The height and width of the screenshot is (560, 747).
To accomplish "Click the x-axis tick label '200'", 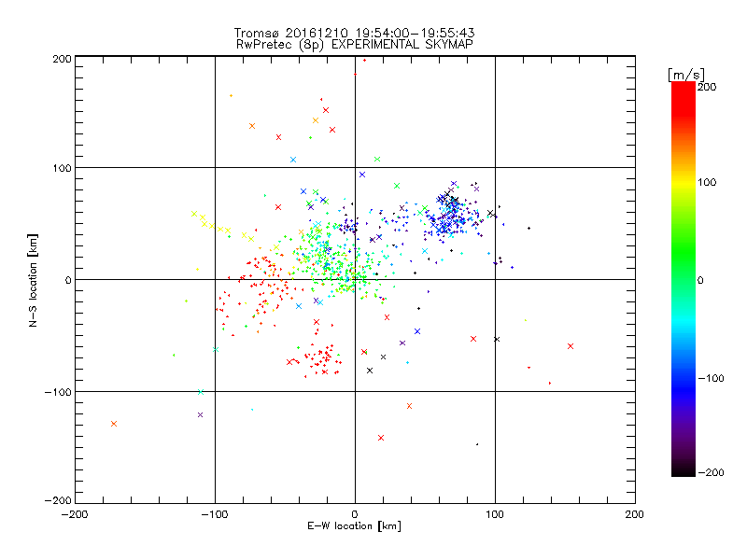I will tap(635, 514).
